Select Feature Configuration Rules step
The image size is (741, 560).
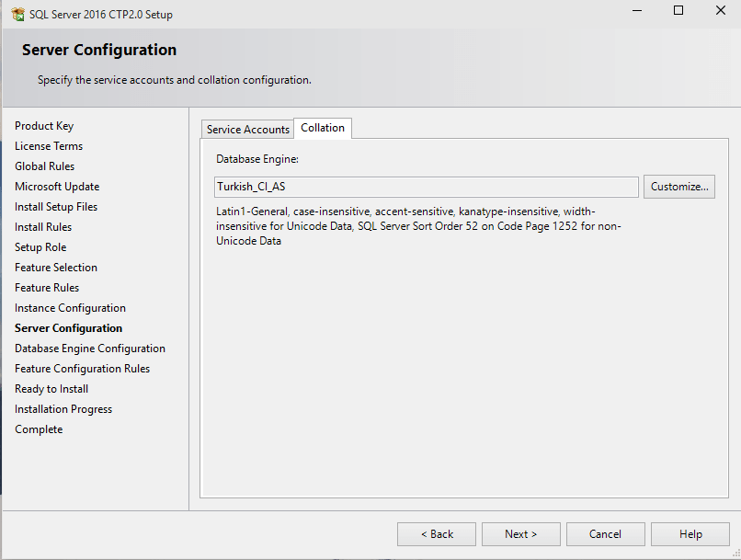pyautogui.click(x=82, y=369)
